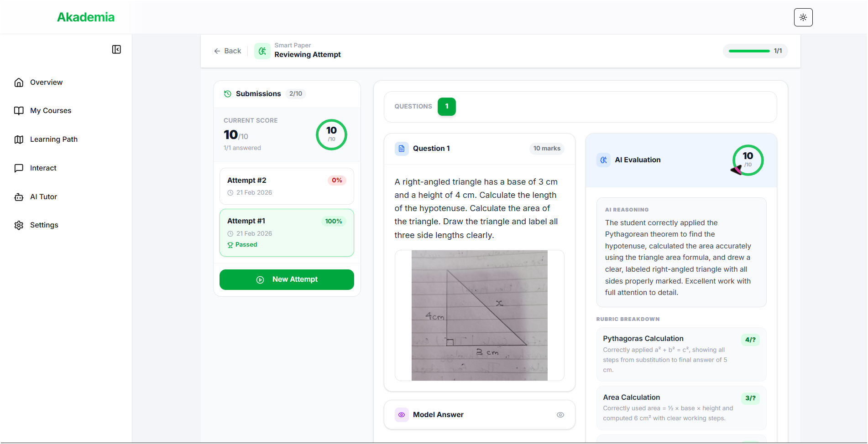Click the 1/1 progress bar

[749, 51]
